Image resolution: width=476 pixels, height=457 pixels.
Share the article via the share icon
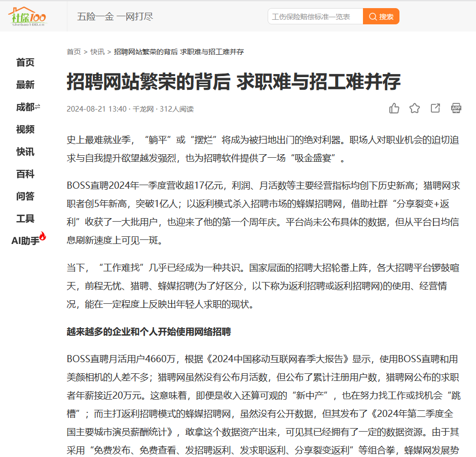[x=435, y=108]
